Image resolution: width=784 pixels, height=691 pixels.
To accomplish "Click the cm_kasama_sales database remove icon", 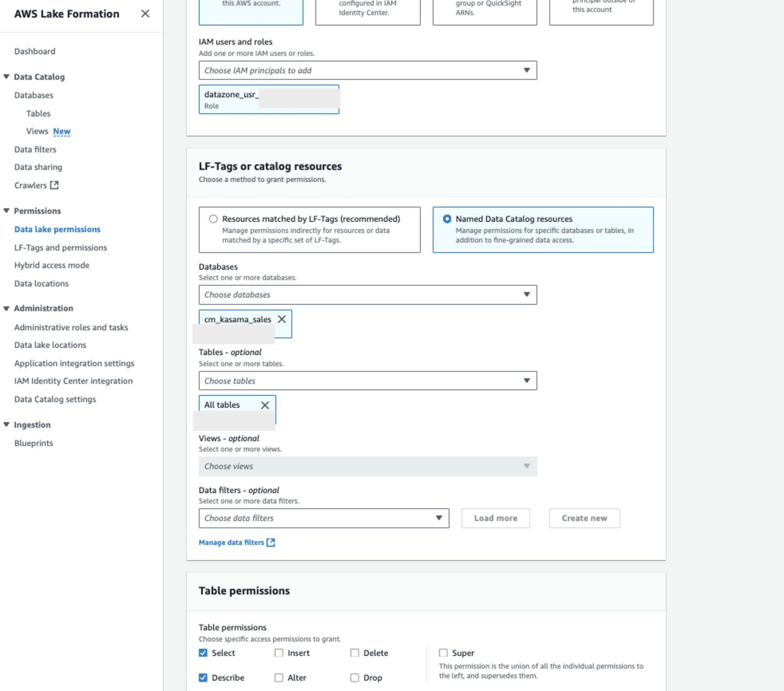I will (x=281, y=319).
